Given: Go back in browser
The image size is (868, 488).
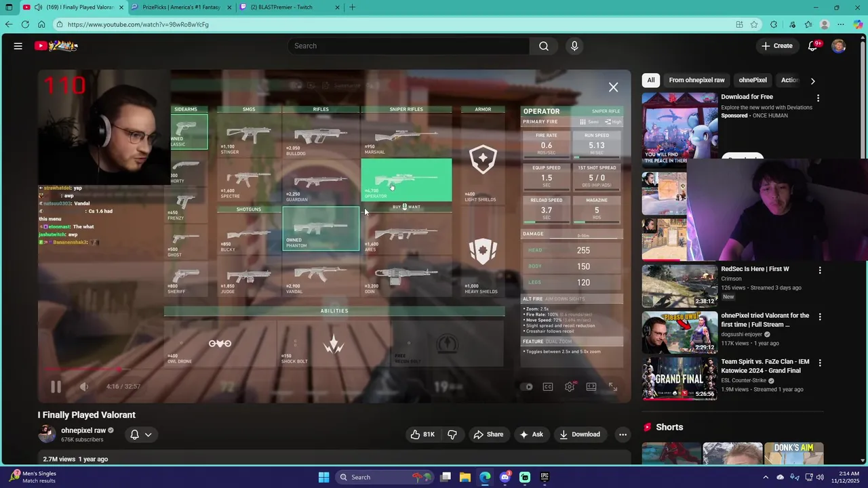Looking at the screenshot, I should tap(9, 24).
